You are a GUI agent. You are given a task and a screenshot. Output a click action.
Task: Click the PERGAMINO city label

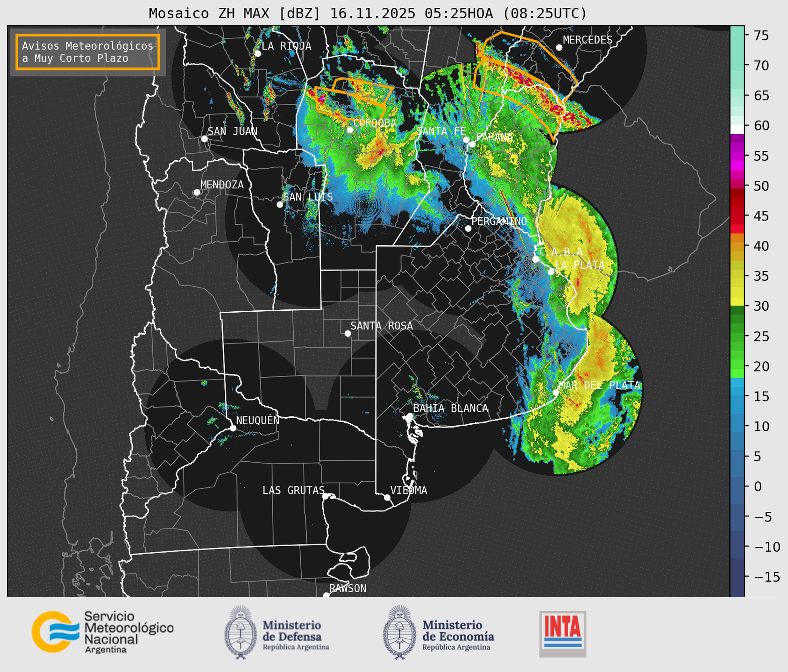click(x=499, y=221)
